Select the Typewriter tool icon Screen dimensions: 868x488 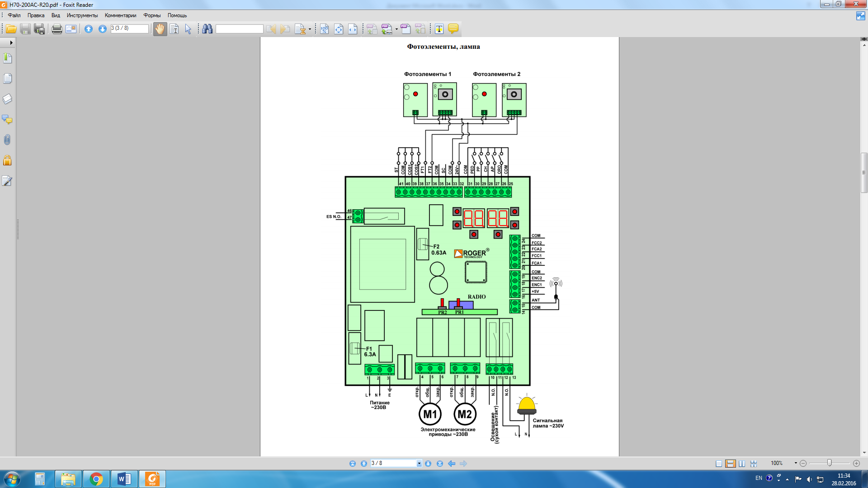pyautogui.click(x=439, y=29)
